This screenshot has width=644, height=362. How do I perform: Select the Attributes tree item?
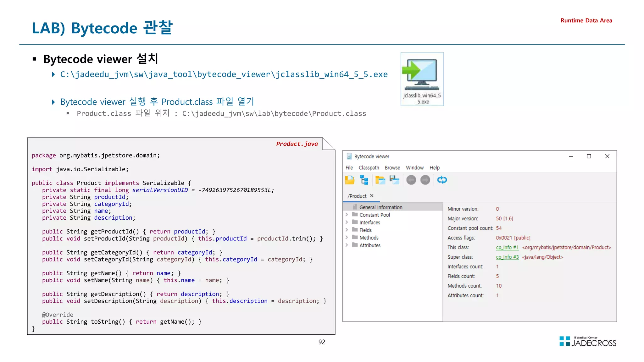370,245
